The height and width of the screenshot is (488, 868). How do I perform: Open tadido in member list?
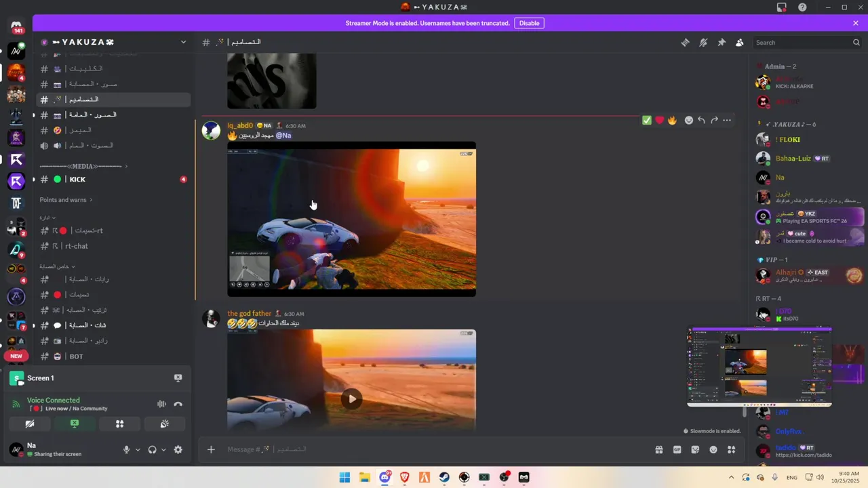785,448
